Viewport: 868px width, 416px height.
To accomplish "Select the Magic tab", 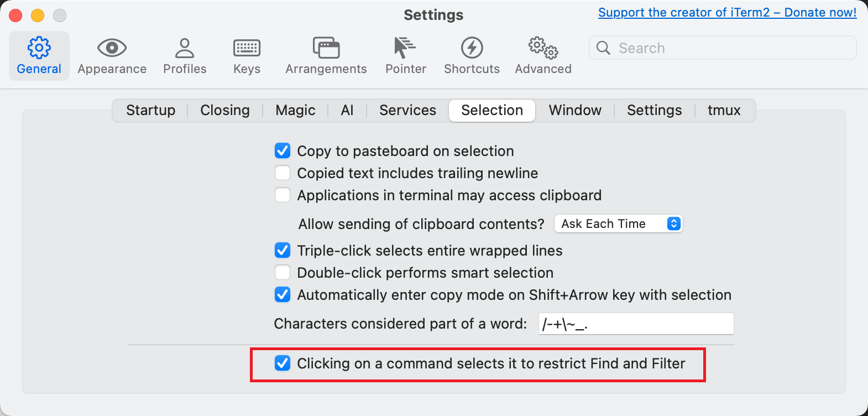I will click(295, 110).
